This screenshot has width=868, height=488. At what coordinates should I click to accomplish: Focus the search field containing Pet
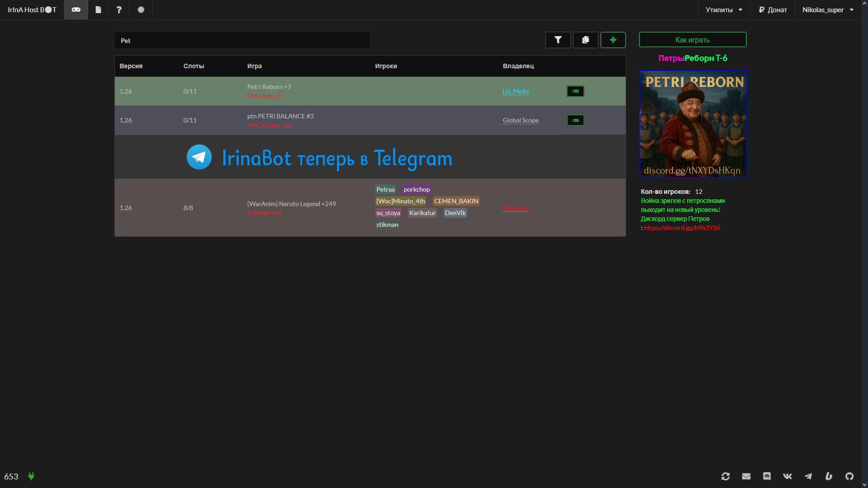point(242,40)
